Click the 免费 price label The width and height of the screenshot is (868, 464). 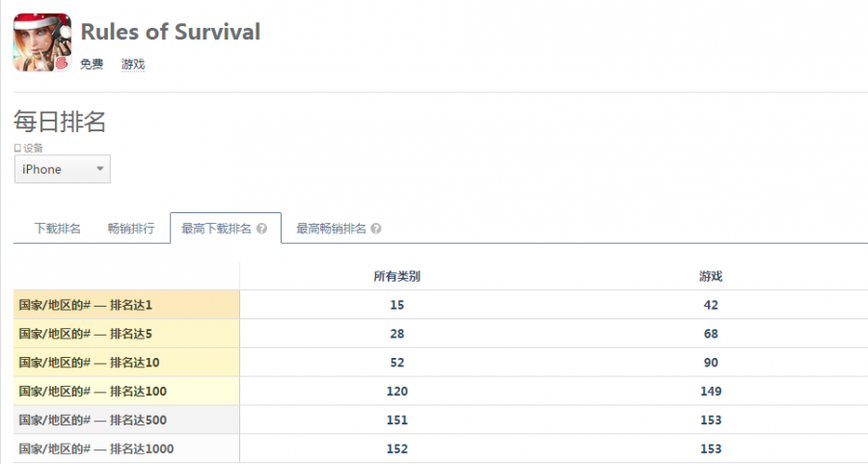point(92,65)
